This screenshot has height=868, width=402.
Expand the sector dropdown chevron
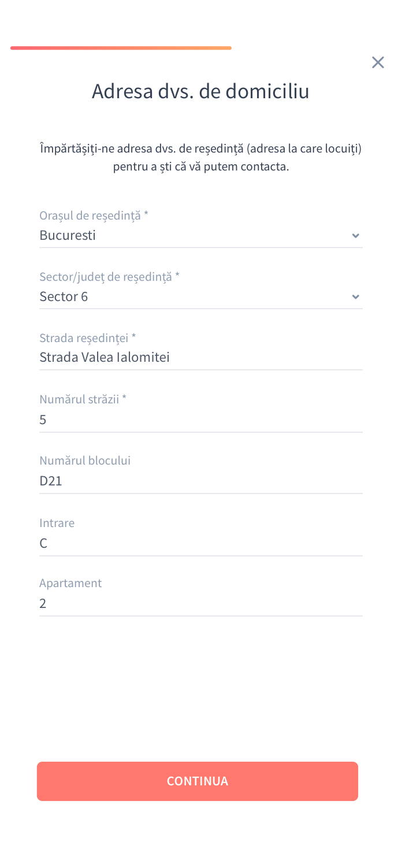356,297
